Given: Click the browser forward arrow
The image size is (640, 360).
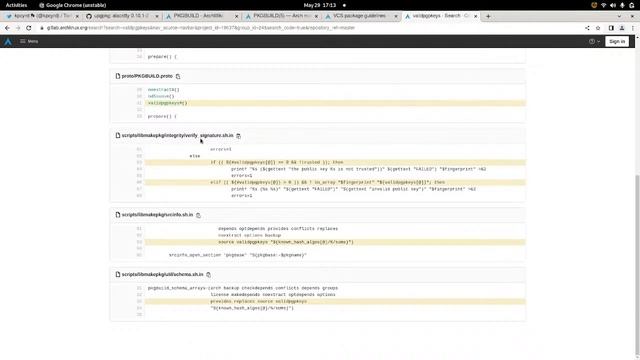Looking at the screenshot, I should pyautogui.click(x=18, y=28).
